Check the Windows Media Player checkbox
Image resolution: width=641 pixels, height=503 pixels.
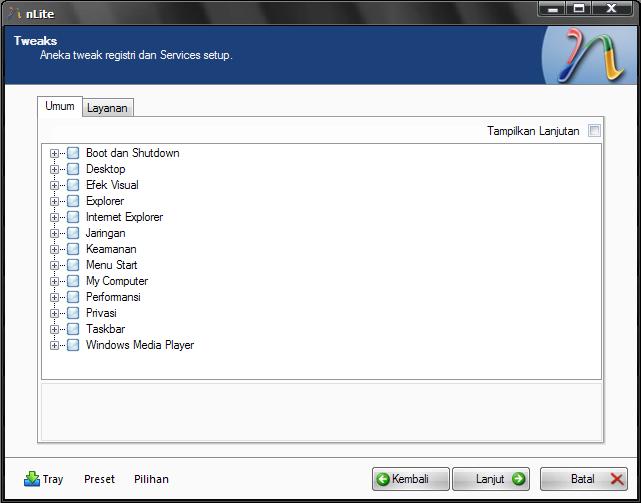(x=73, y=345)
